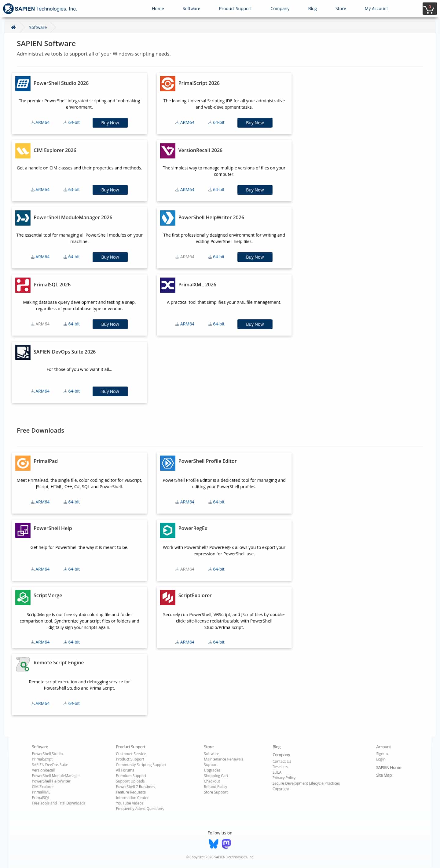Open the Store menu in top navigation
The width and height of the screenshot is (440, 868).
[x=340, y=9]
